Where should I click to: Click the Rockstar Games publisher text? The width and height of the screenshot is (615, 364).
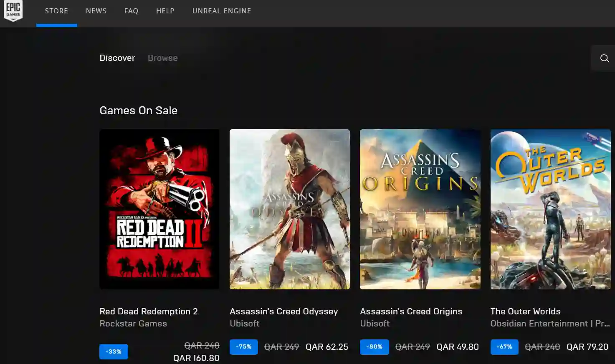[x=133, y=324]
